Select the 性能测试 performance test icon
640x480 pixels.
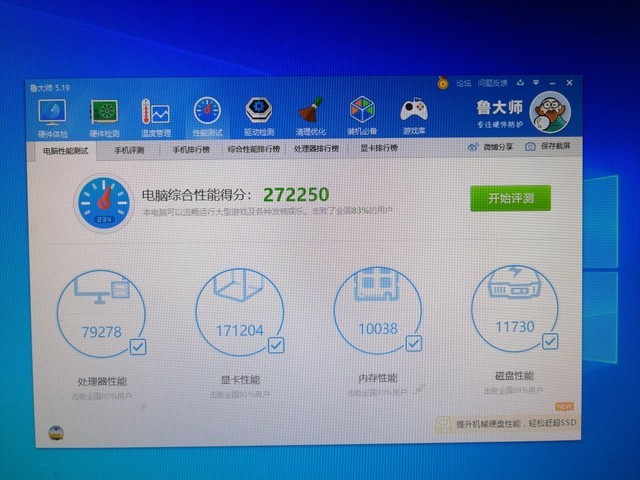(x=207, y=116)
